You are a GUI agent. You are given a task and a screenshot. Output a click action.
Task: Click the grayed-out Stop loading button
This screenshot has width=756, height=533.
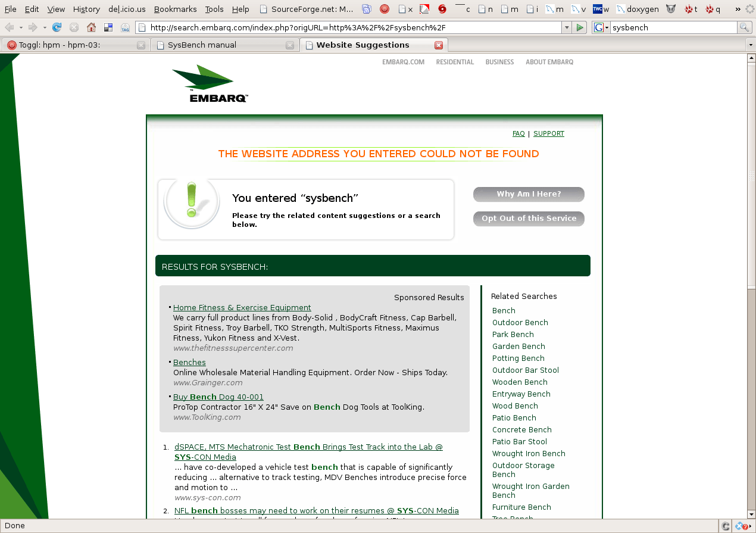(x=74, y=27)
